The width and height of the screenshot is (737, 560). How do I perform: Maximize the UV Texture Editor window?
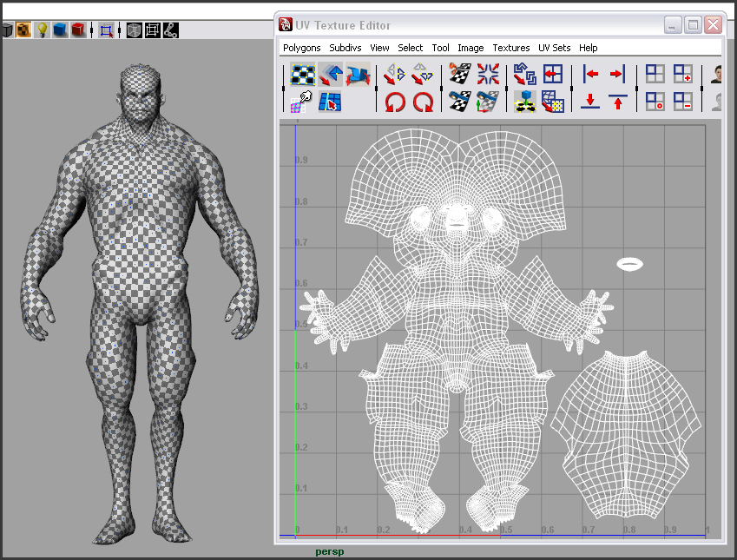point(693,25)
